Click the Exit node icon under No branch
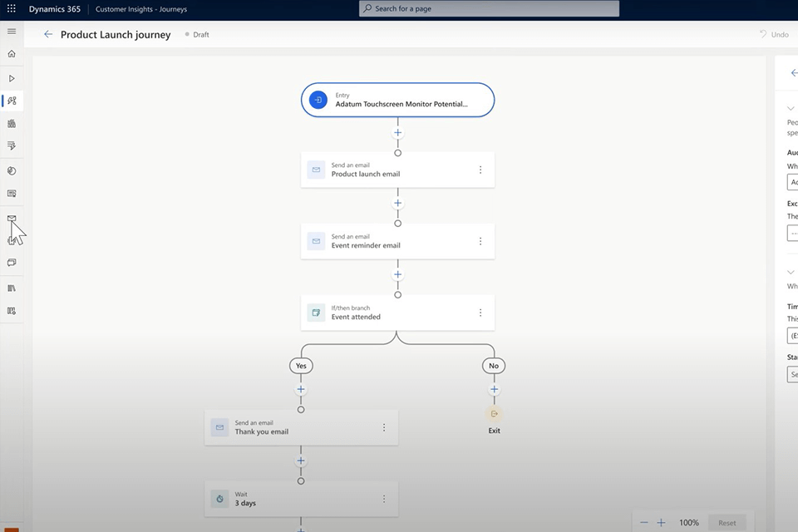Viewport: 798px width, 532px height. (495, 413)
